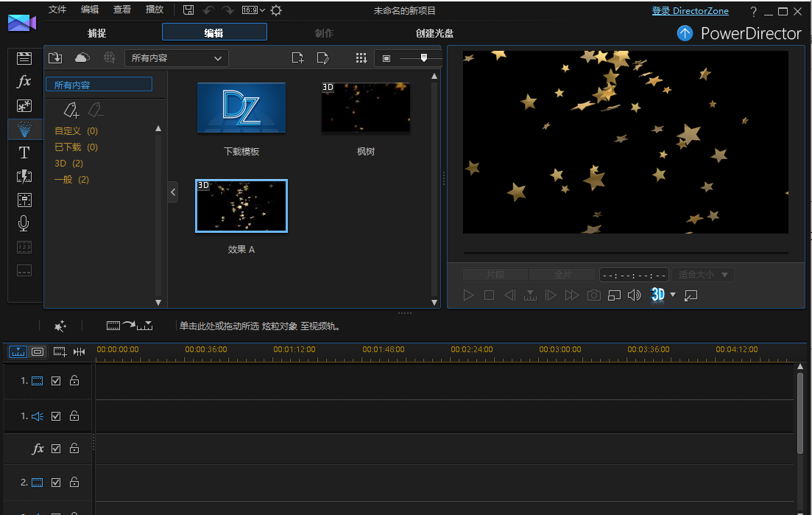Click the library scroll down arrow
The height and width of the screenshot is (515, 812).
[x=434, y=302]
